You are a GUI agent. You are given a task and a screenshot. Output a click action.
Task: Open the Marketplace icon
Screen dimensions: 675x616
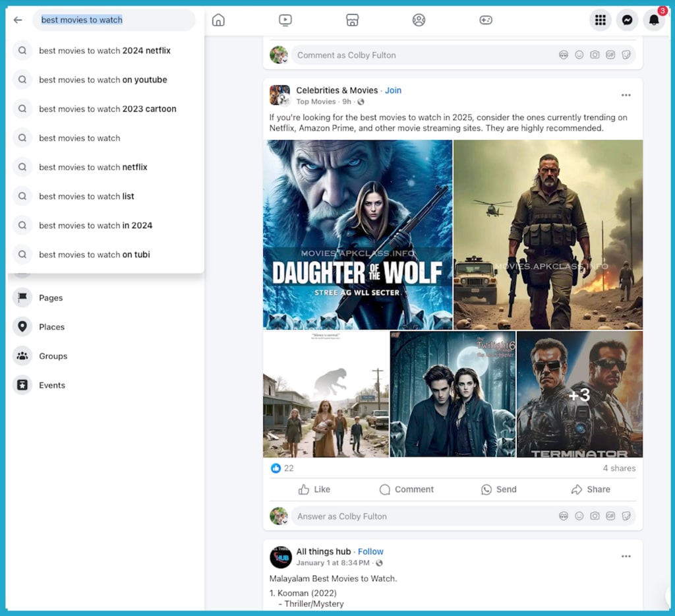(x=352, y=20)
